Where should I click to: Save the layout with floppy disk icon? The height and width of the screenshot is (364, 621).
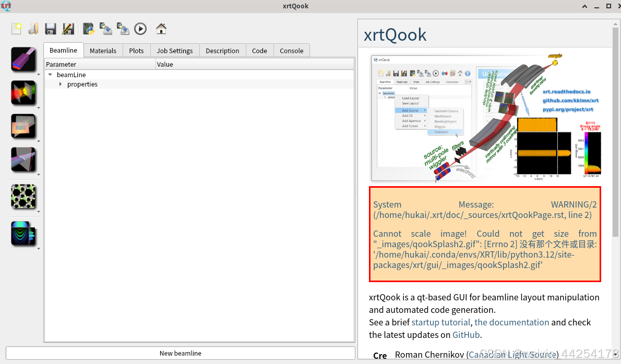[x=50, y=29]
